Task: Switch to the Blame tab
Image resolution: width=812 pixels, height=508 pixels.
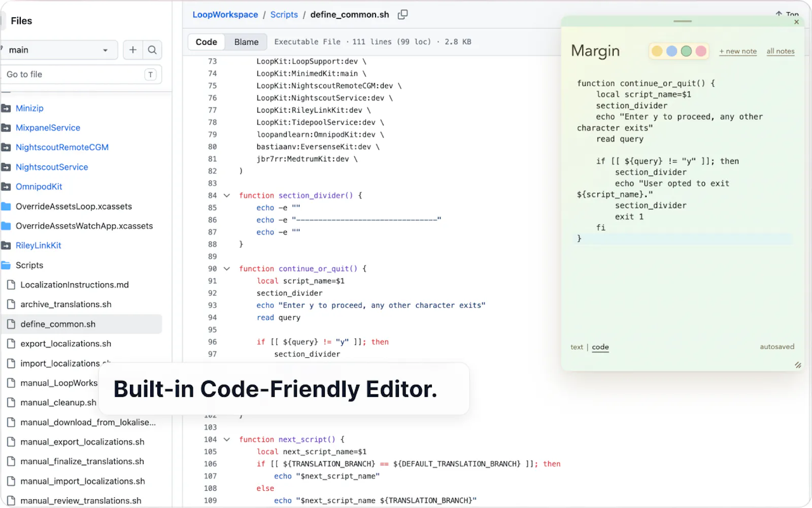Action: tap(246, 42)
